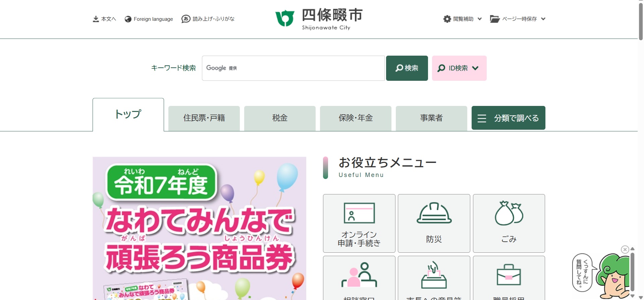Image resolution: width=644 pixels, height=300 pixels.
Task: Open the 保険・年金 tab
Action: click(356, 118)
